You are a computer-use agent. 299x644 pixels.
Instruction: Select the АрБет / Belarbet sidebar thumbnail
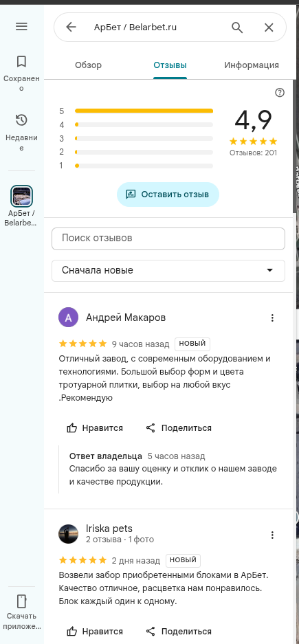[21, 197]
